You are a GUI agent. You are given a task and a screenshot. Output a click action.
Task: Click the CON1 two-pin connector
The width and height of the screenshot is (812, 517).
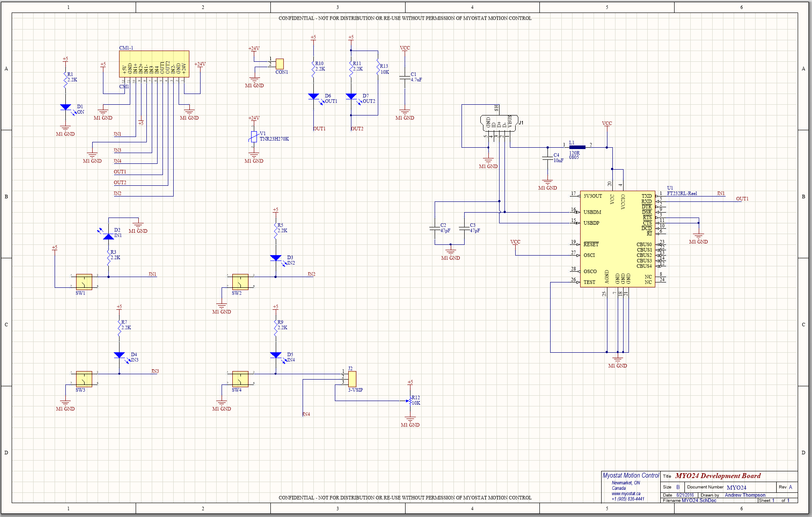pos(280,64)
